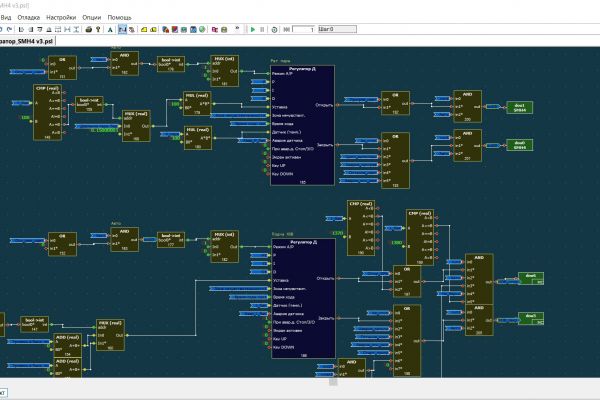600x400 pixels.
Task: Switch to the SMH4 v3.psl document tab
Action: tap(30, 43)
